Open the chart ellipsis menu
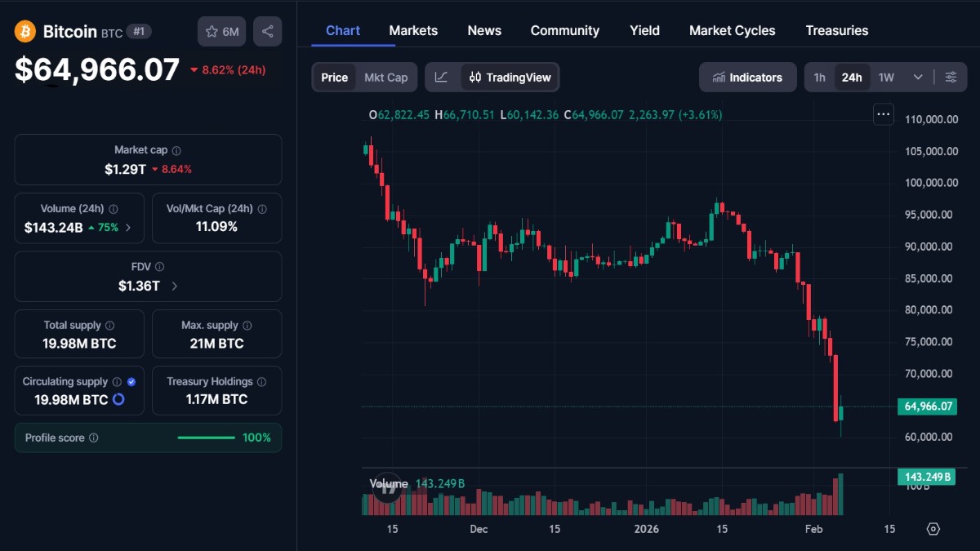Screen dimensions: 980x551 click(x=883, y=114)
